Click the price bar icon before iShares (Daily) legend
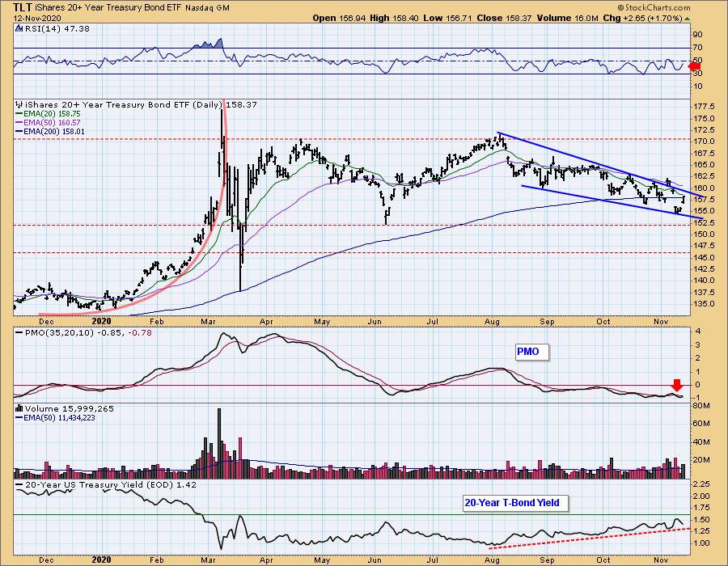This screenshot has width=728, height=566. tap(19, 105)
